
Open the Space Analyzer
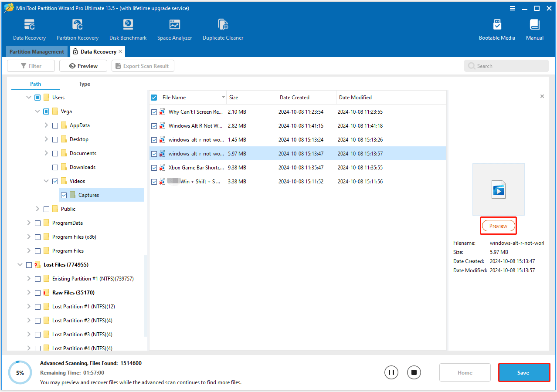pyautogui.click(x=174, y=29)
